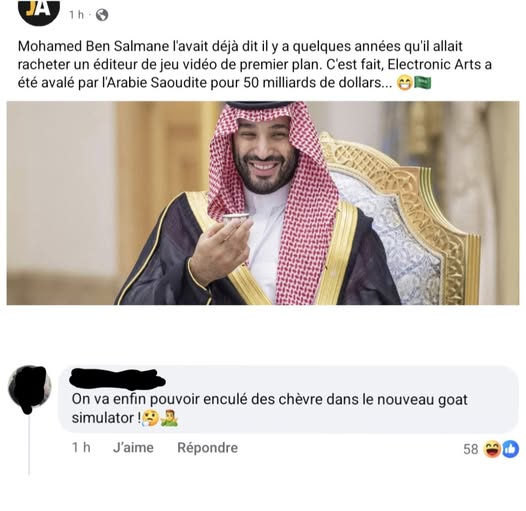The image size is (526, 511).
Task: Click the redacted commenter name
Action: click(117, 378)
